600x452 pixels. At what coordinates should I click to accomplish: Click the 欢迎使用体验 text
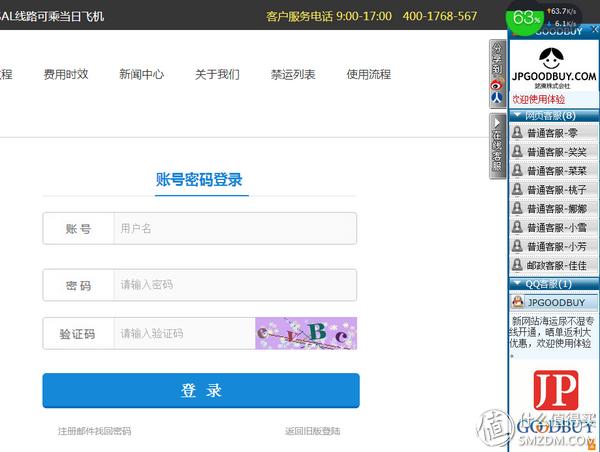[x=539, y=100]
